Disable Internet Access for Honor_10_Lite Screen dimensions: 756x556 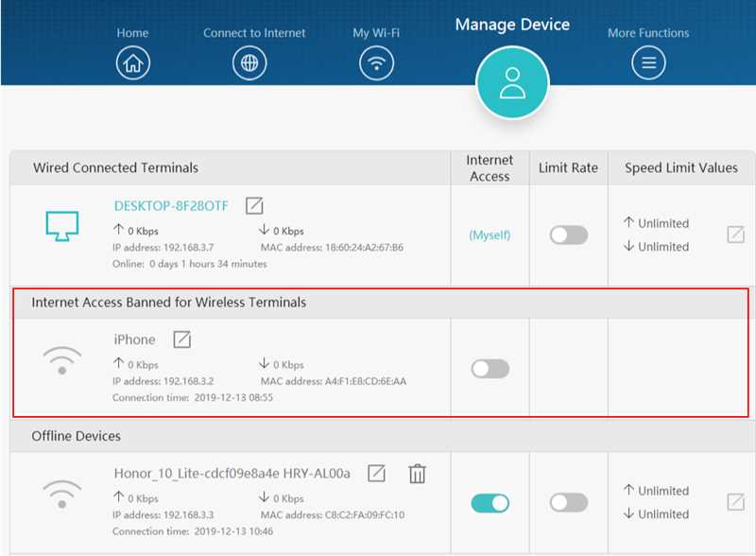coord(490,503)
